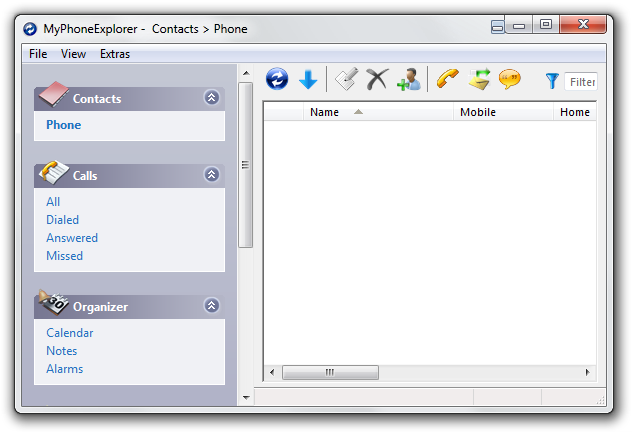Click the sidebar scroll down arrow
Viewport: 632px width, 432px height.
246,398
